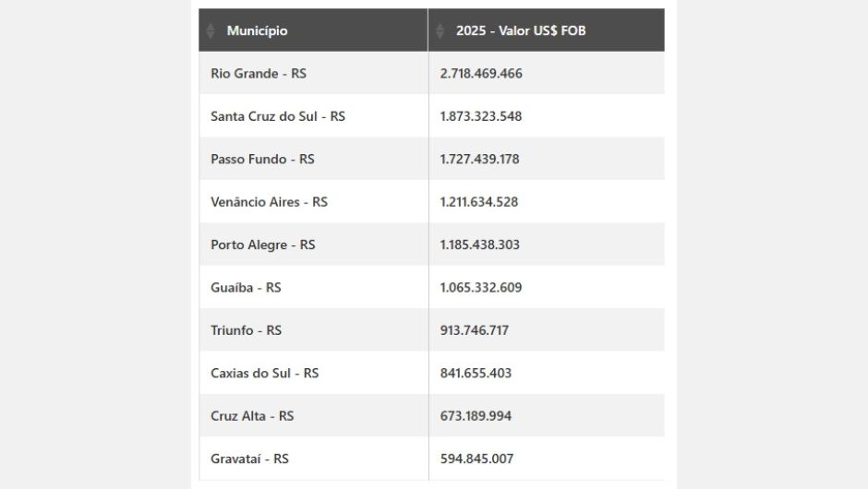Click the Caxias do Sul - RS cell

[x=265, y=373]
